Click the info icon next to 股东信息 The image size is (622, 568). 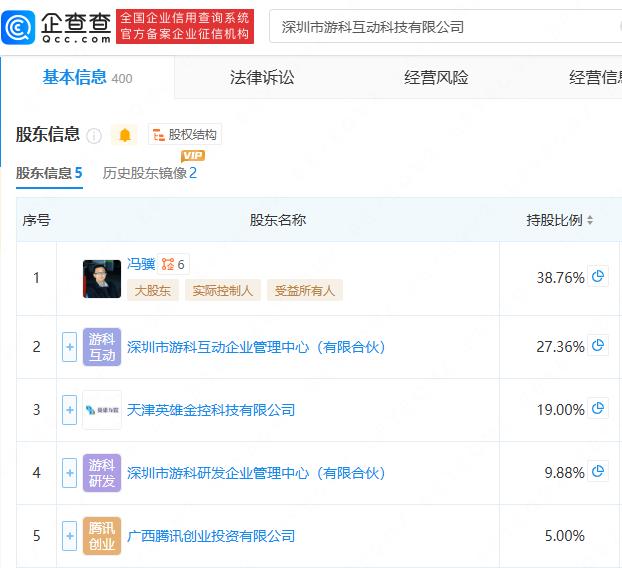tap(94, 136)
